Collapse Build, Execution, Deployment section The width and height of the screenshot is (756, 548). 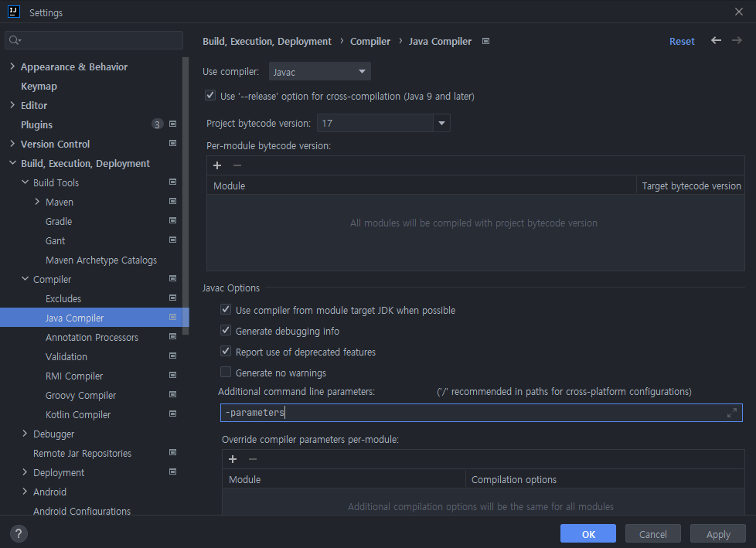12,163
